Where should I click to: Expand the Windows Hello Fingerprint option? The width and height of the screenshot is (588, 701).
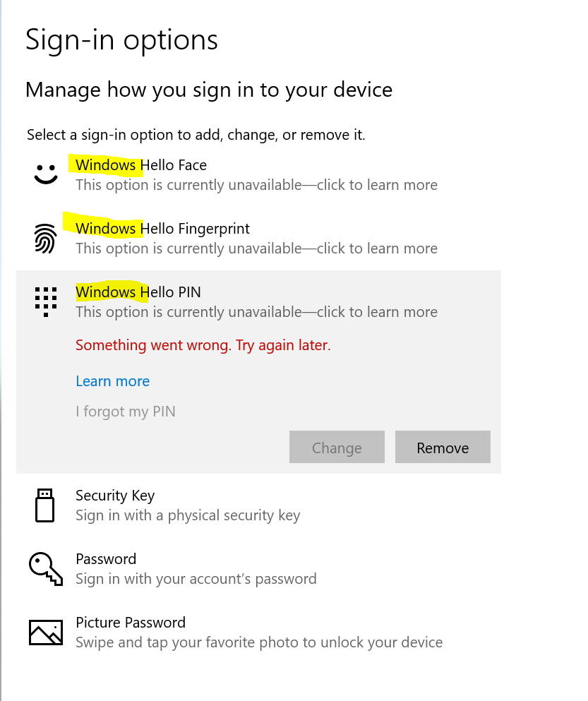[x=162, y=229]
